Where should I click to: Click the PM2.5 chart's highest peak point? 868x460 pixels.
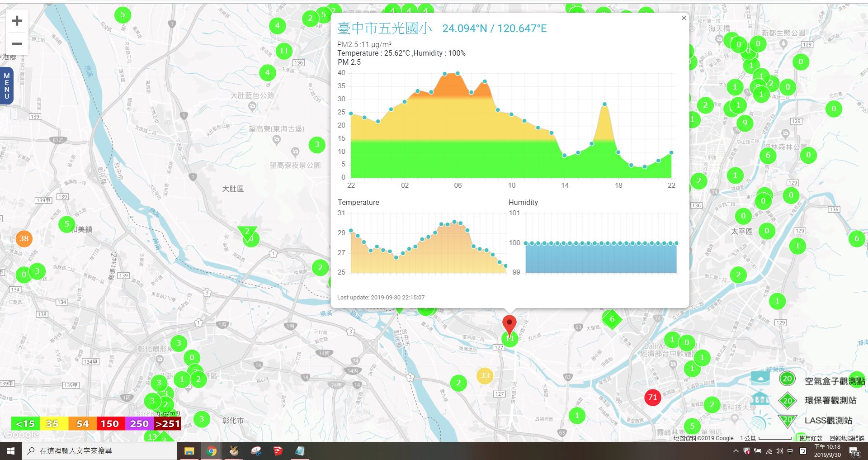(x=458, y=73)
